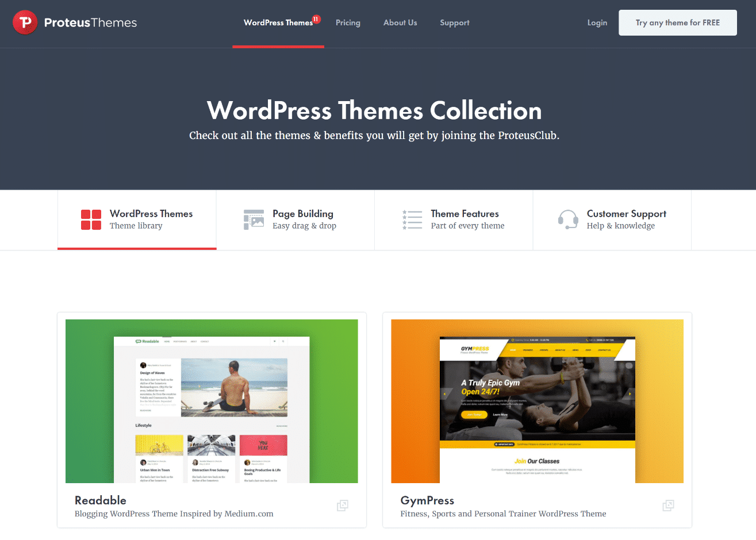Click the 'Help & knowledge' subtitle text
Screen dimensions: 756x540
point(621,226)
